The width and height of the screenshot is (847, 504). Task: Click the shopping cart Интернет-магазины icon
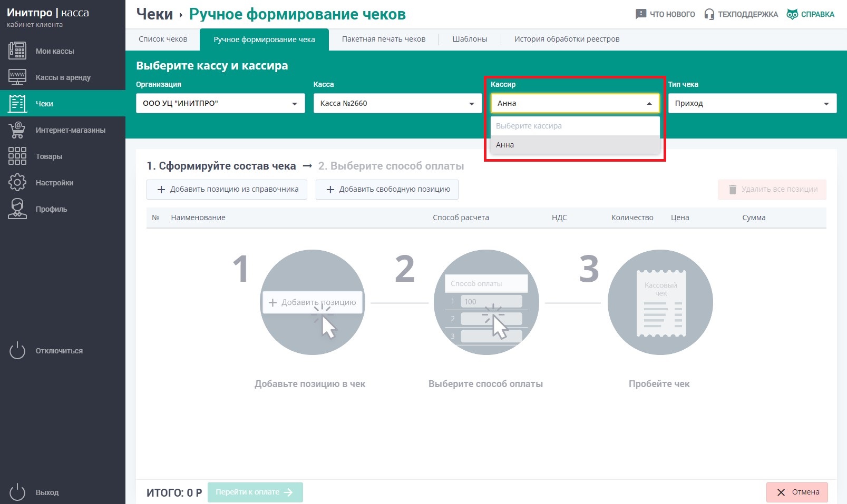[x=17, y=130]
